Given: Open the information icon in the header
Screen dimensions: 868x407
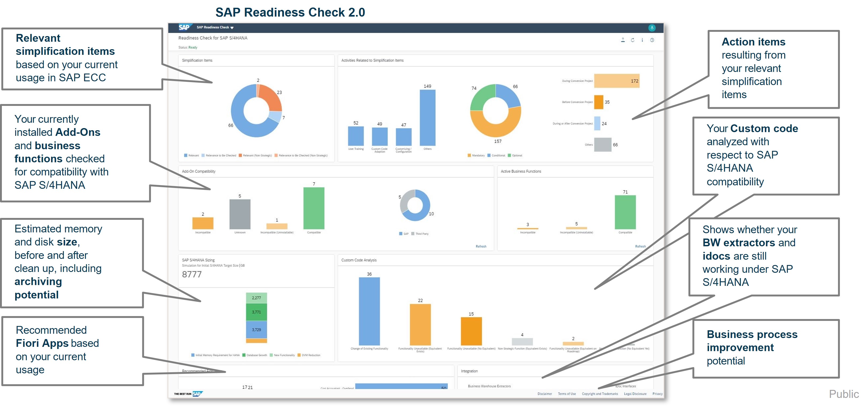Looking at the screenshot, I should click(x=642, y=40).
